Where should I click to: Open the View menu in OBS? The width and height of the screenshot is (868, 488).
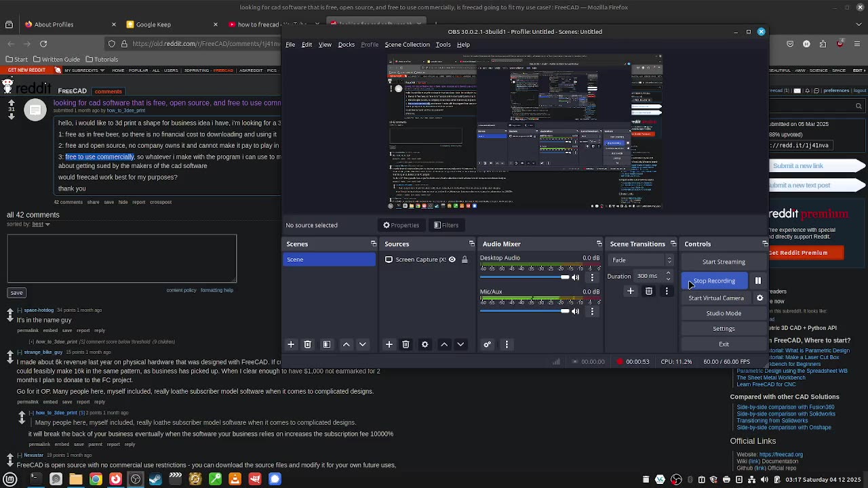325,45
